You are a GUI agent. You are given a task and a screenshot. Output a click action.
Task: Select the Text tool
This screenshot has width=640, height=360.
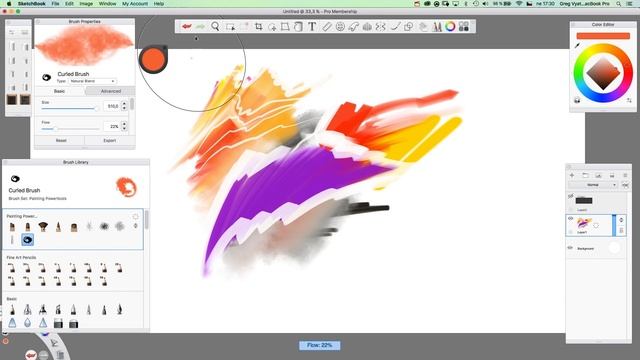(x=312, y=27)
